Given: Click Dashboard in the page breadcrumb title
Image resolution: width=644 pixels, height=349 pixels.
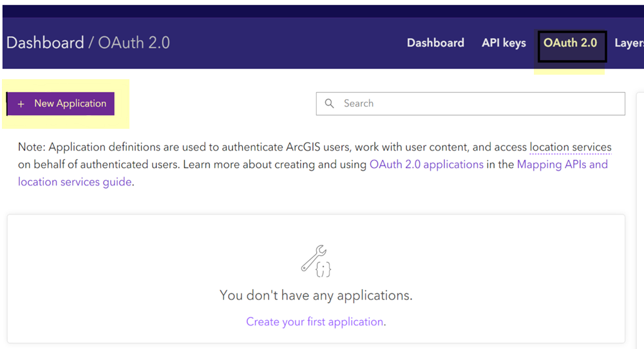Looking at the screenshot, I should pyautogui.click(x=45, y=43).
